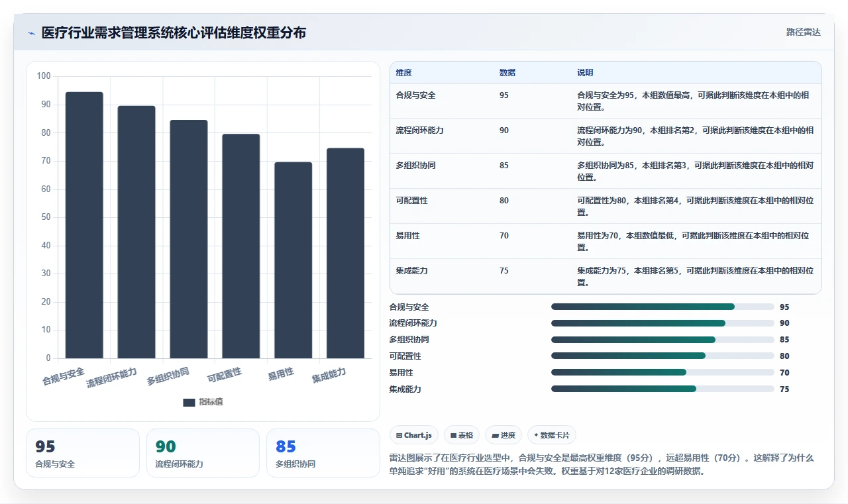Click value 85 in the table's 数据 column
Screen dimensions: 848x504
coord(504,166)
